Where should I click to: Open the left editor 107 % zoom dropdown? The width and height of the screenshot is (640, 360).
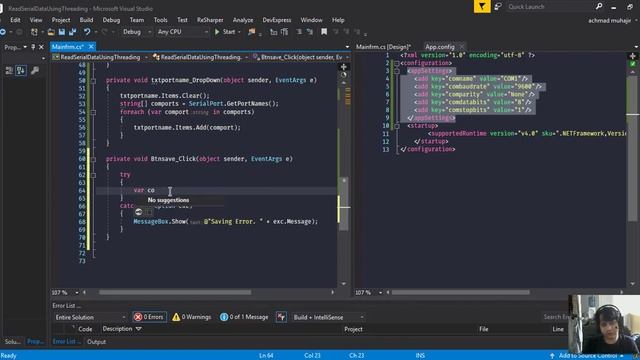tap(76, 292)
